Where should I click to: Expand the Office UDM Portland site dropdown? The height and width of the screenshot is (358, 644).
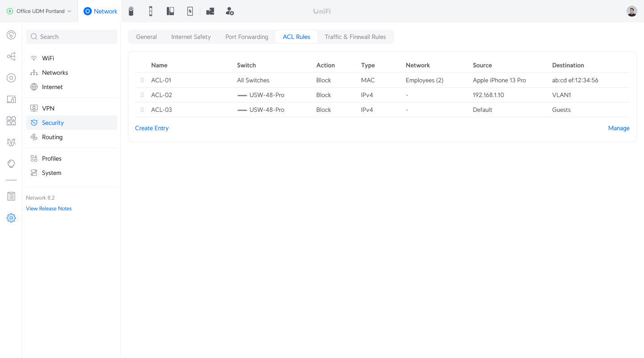[x=39, y=11]
